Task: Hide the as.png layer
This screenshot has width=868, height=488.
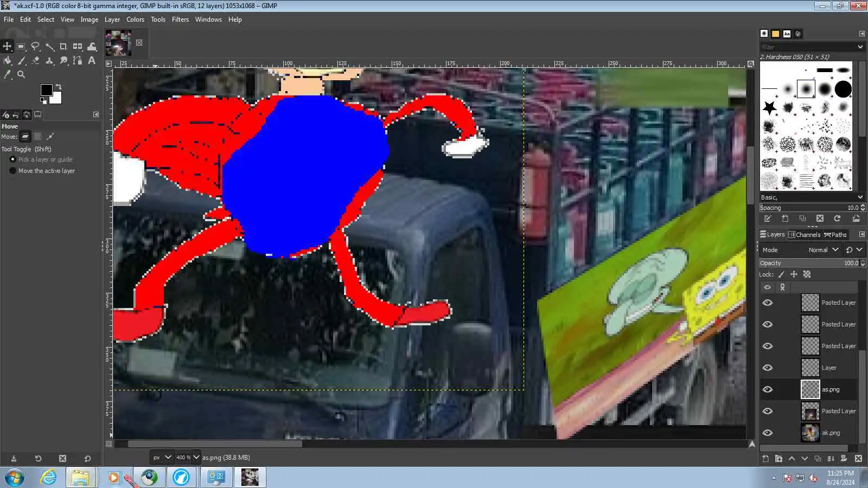Action: [x=767, y=389]
